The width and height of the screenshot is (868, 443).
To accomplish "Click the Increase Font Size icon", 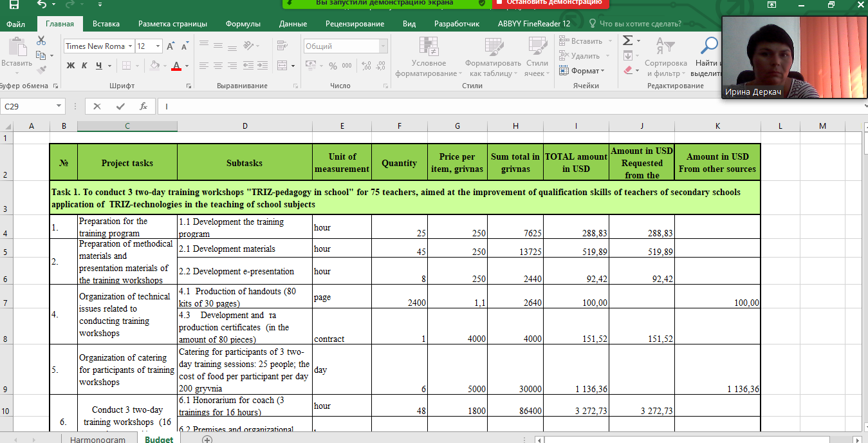I will point(171,46).
